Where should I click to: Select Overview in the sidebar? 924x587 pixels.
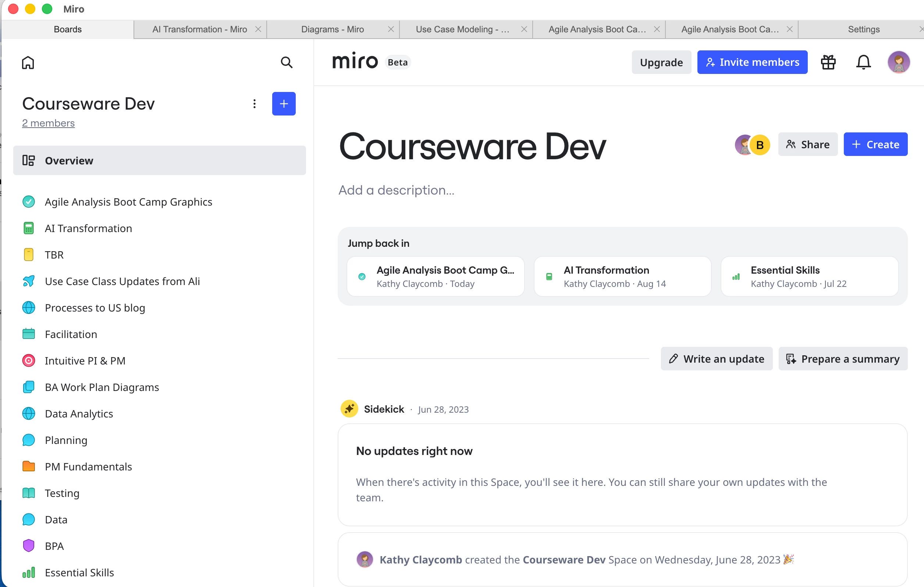coord(160,160)
